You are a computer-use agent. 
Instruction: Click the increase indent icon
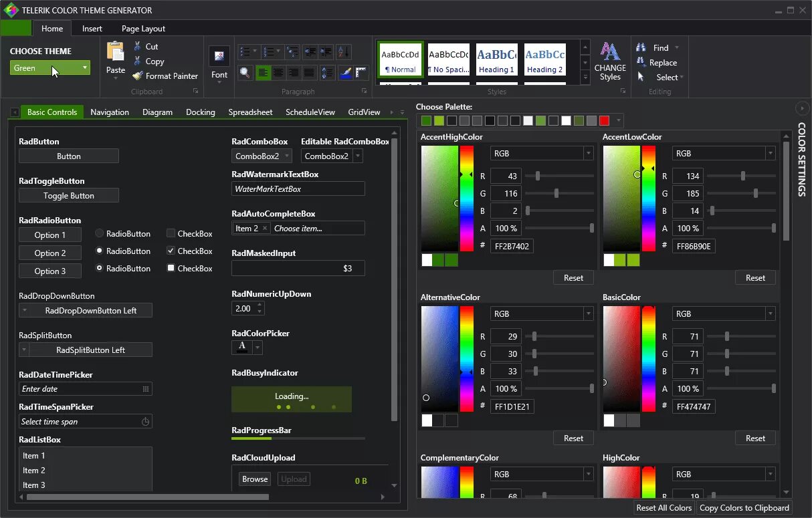(x=325, y=51)
